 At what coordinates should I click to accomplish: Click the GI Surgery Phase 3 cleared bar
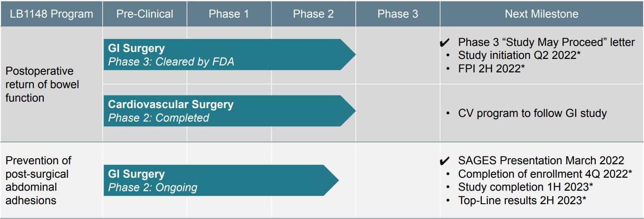223,55
